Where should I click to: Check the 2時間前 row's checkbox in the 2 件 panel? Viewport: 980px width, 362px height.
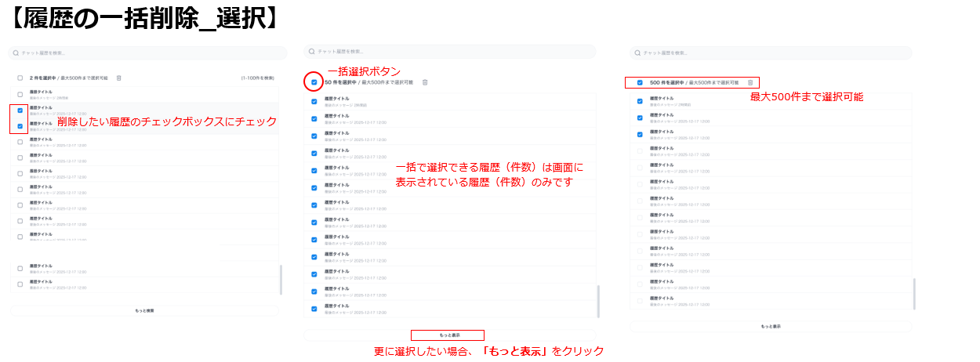tap(20, 95)
